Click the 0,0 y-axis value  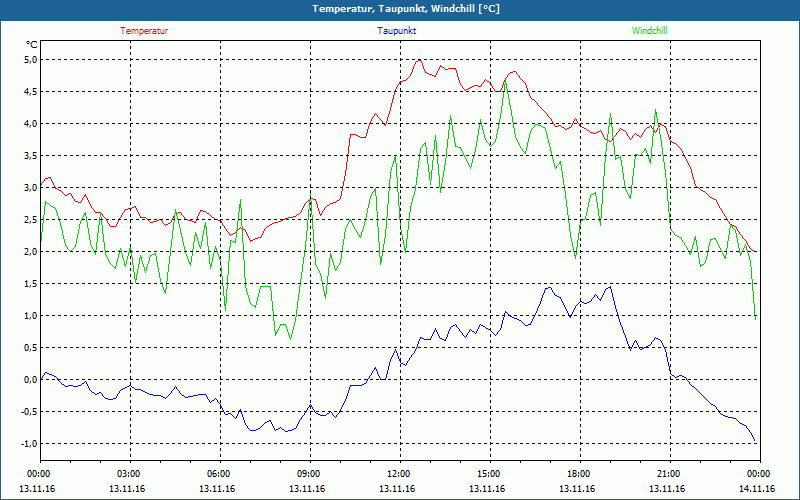click(31, 380)
